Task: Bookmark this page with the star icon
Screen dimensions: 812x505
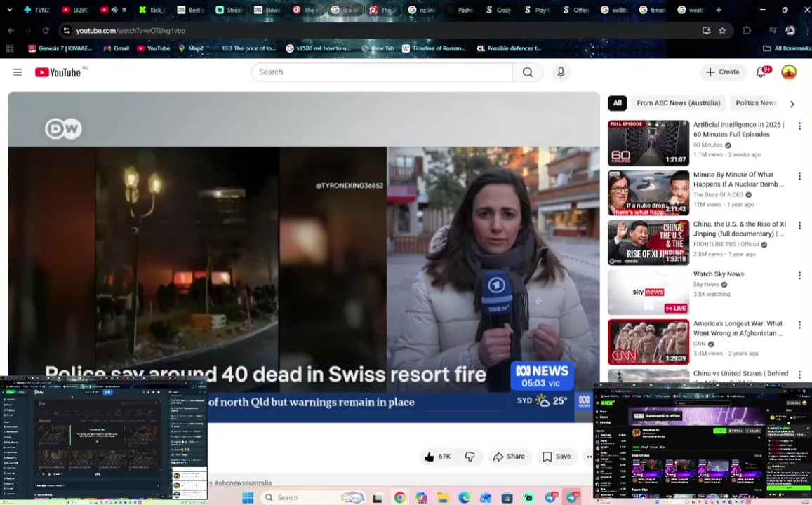Action: click(x=722, y=31)
